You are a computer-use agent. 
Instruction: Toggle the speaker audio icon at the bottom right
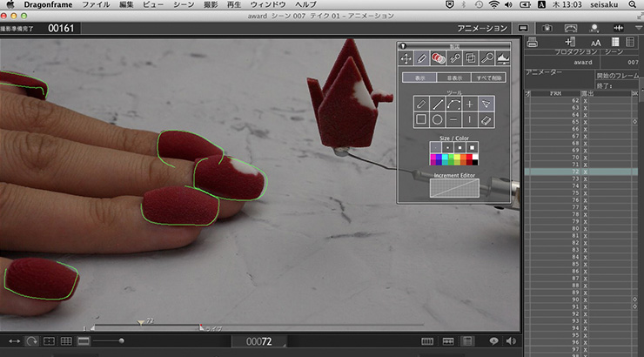511,341
